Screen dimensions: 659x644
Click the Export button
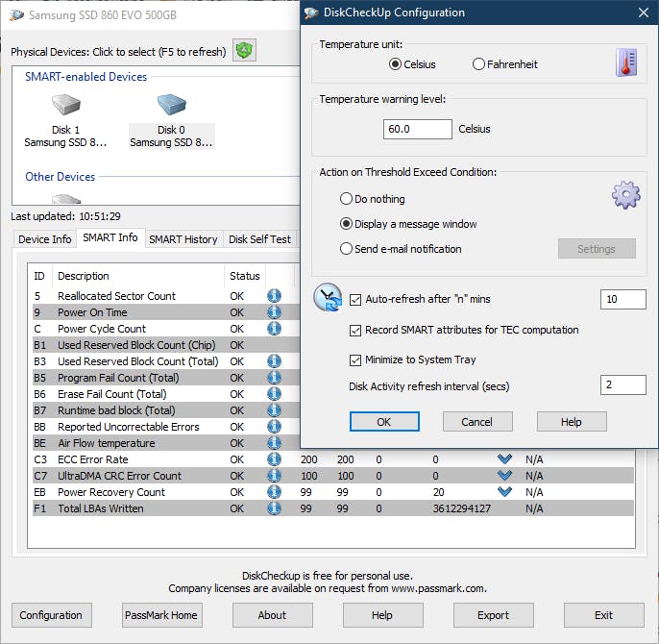(494, 615)
